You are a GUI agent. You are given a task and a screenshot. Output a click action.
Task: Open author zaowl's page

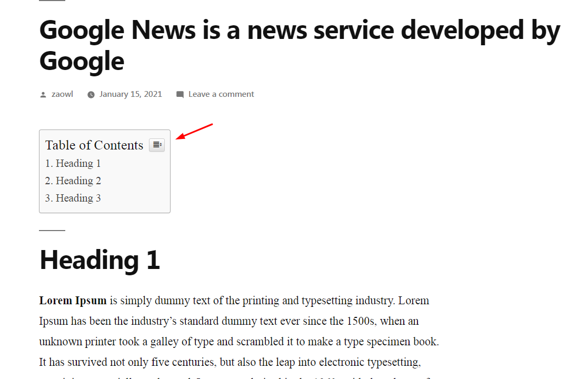point(62,94)
